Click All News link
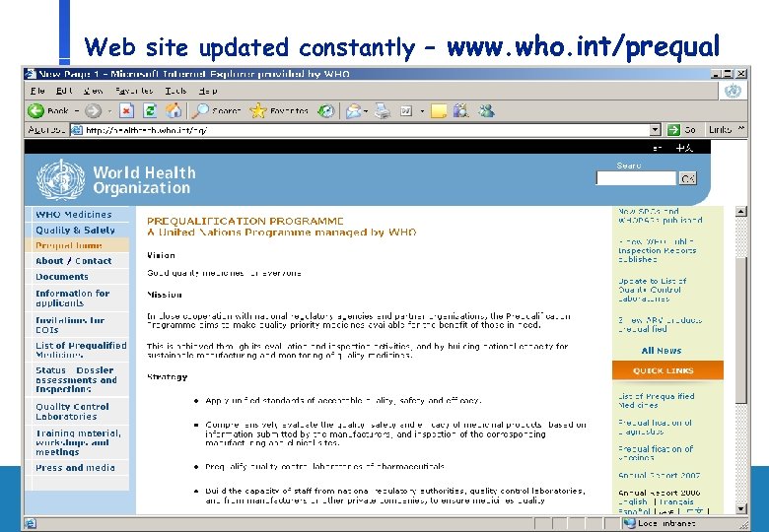This screenshot has width=769, height=532. pyautogui.click(x=662, y=351)
